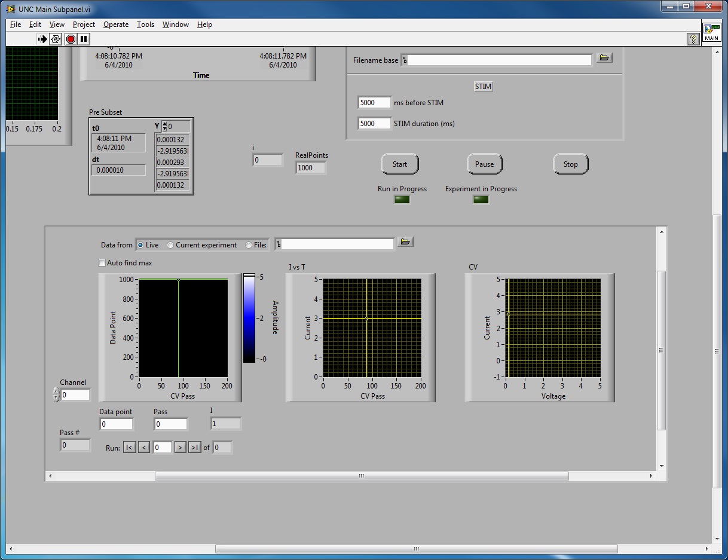Click the Data point input field

(x=116, y=424)
